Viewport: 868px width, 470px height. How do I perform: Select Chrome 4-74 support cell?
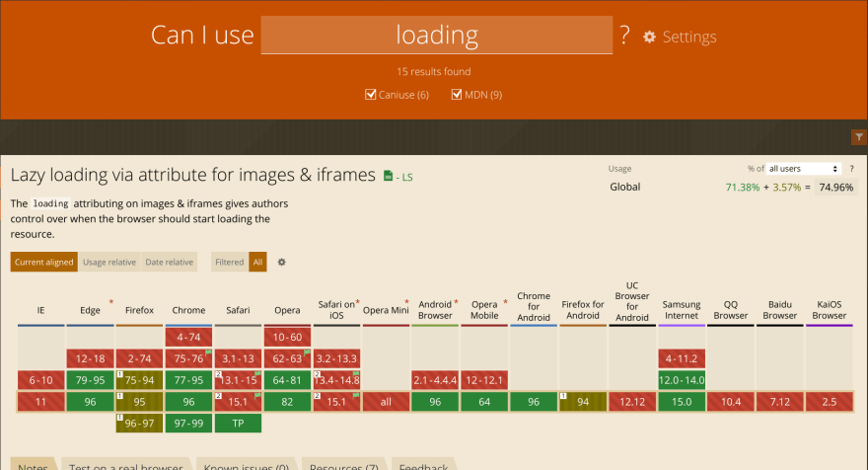[188, 337]
